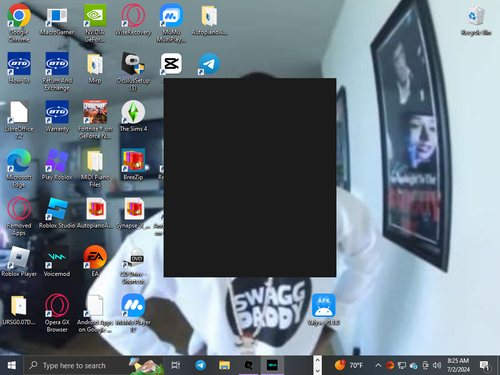This screenshot has width=500, height=375.
Task: Open the clock showing 8:25 AM
Action: coord(458,365)
